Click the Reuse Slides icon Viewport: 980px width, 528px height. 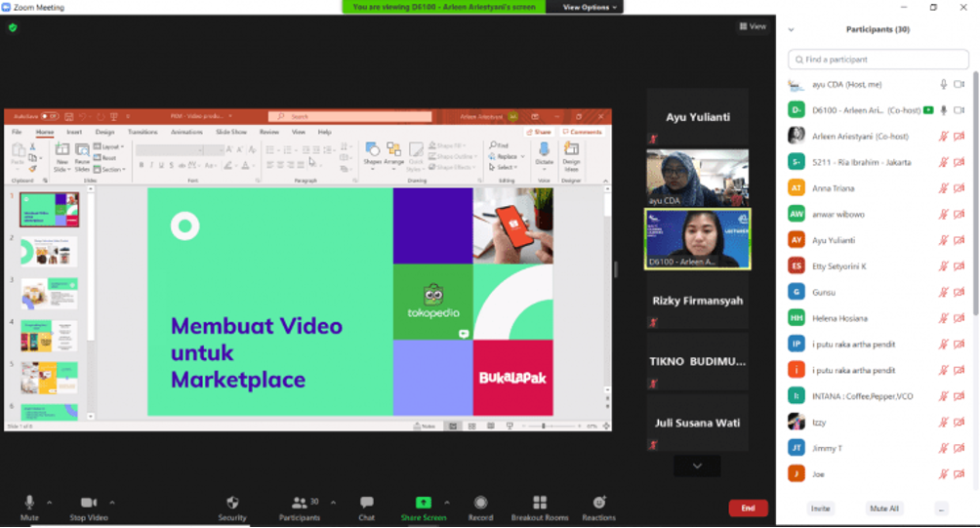[x=82, y=149]
